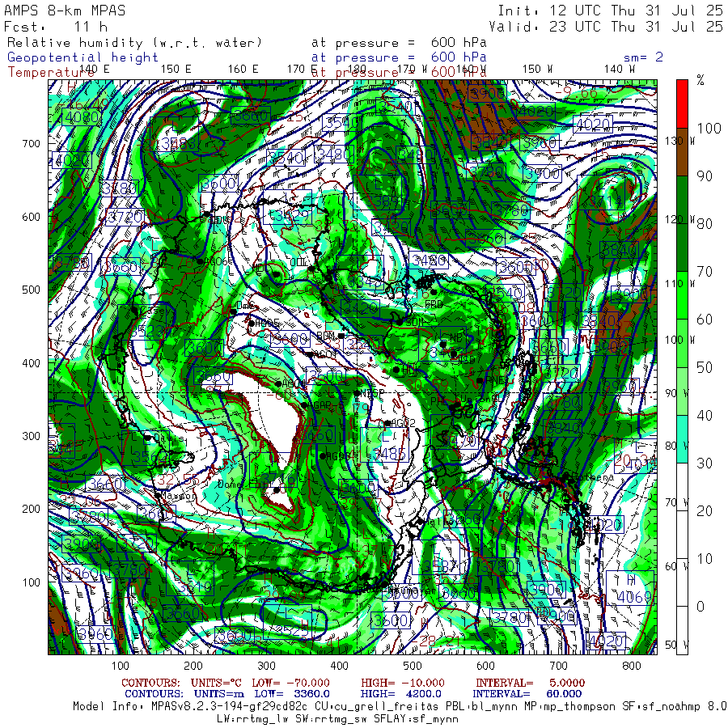The width and height of the screenshot is (728, 728).
Task: Click the blue 'UNITS=m' contour info text
Action: tap(219, 694)
